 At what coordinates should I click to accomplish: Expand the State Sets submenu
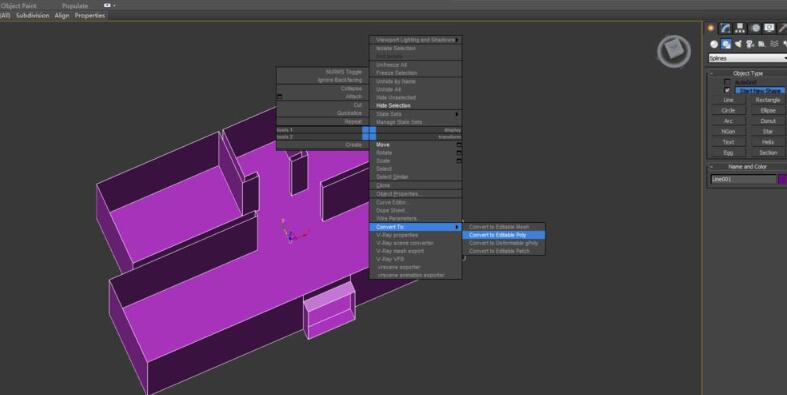coord(416,114)
